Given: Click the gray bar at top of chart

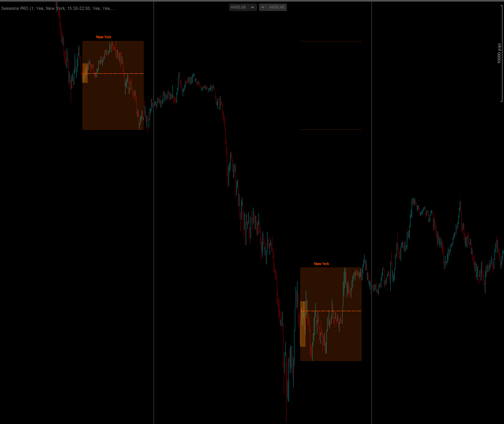Looking at the screenshot, I should 252,1.
